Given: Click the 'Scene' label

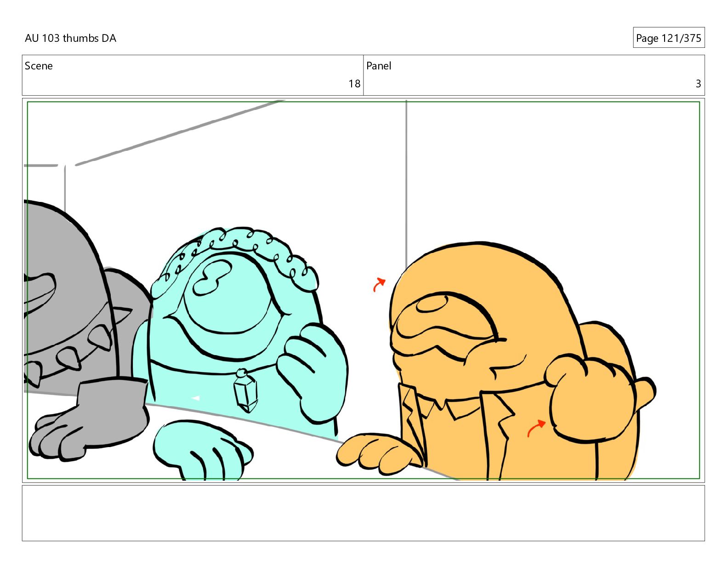Looking at the screenshot, I should [x=39, y=66].
